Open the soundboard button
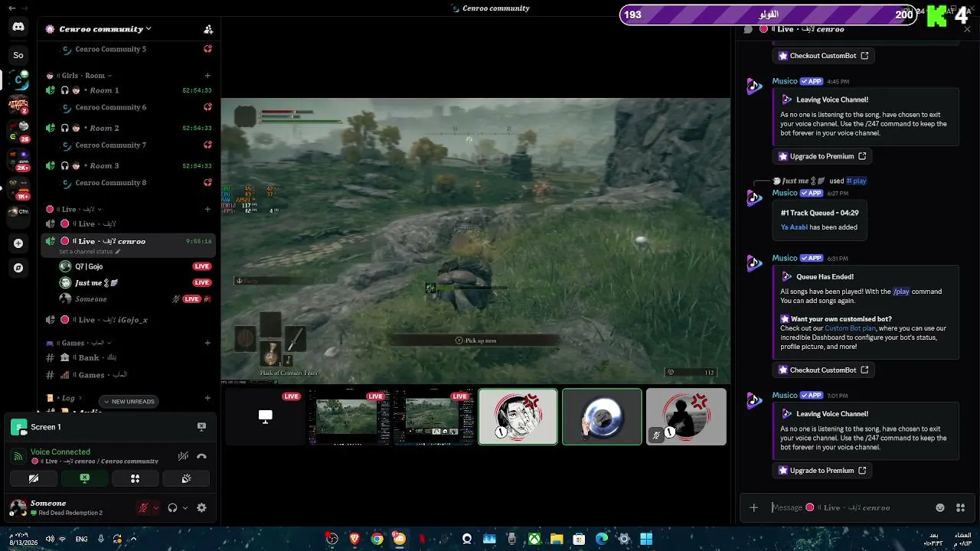The width and height of the screenshot is (980, 551). 185,478
